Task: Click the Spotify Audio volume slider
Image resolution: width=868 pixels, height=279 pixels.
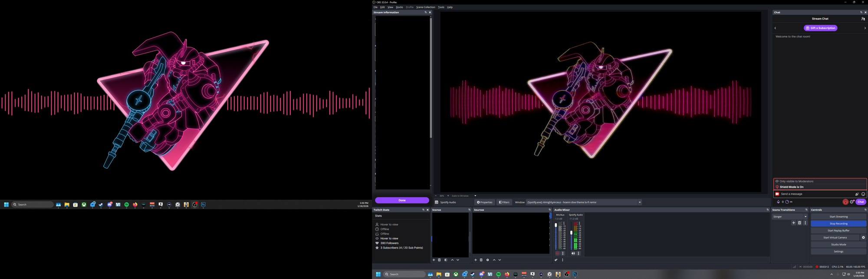Action: coord(571,233)
